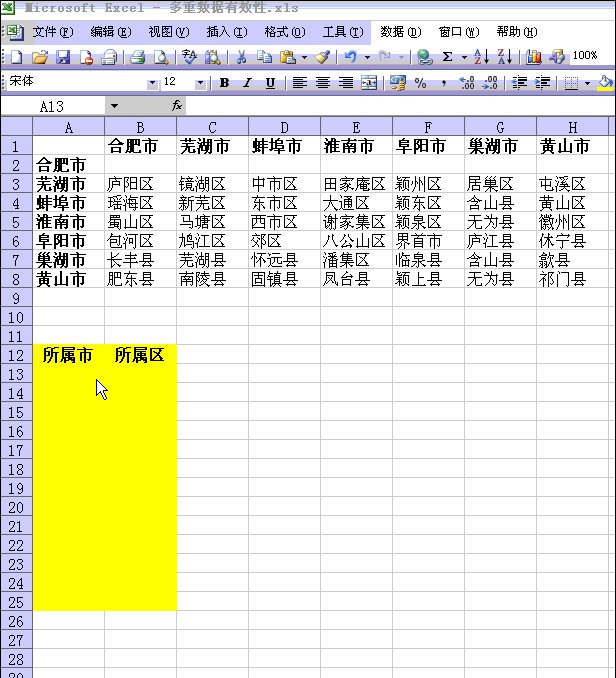This screenshot has width=616, height=678.
Task: Run the spelling check
Action: [190, 57]
